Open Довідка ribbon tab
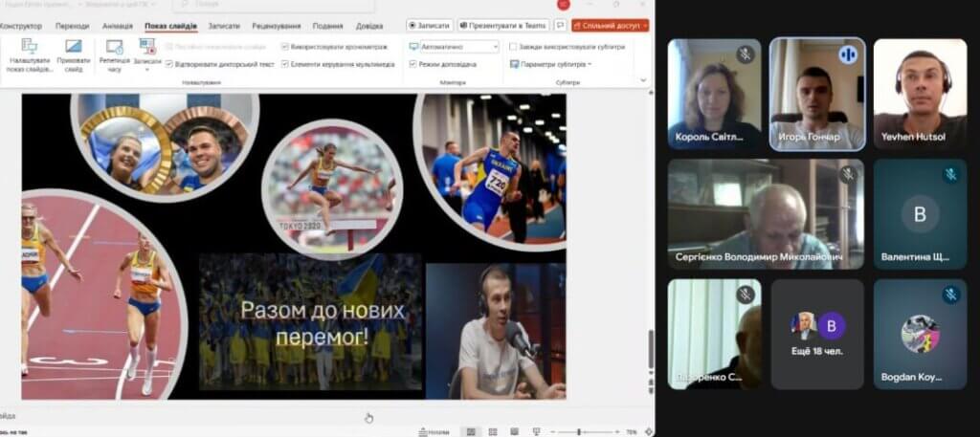The height and width of the screenshot is (437, 980). click(369, 26)
